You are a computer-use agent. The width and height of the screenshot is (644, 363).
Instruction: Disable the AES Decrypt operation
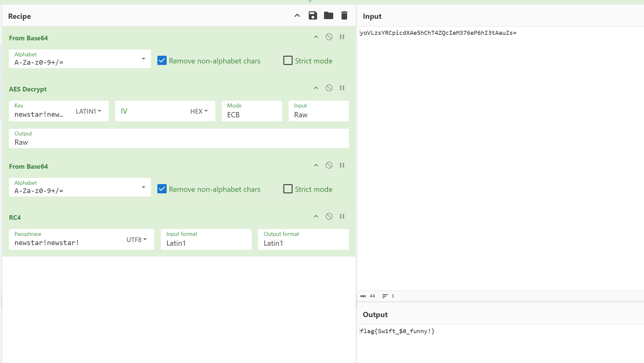point(329,88)
